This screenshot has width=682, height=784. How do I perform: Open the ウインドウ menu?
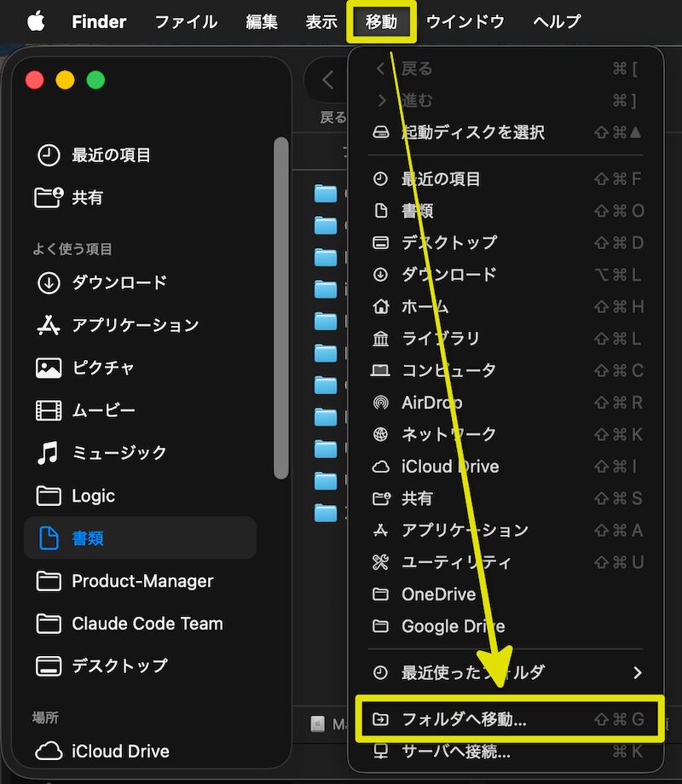[x=465, y=21]
